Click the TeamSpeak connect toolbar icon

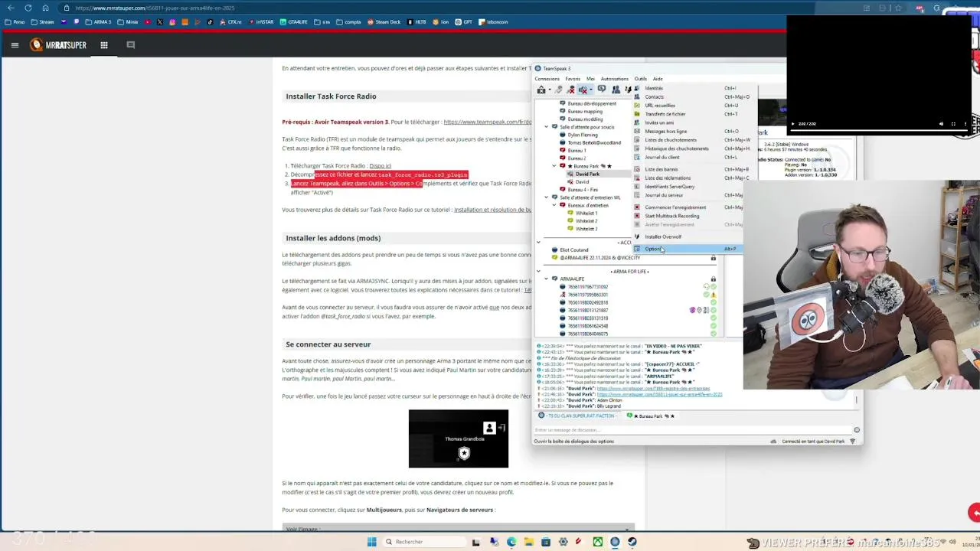click(541, 90)
